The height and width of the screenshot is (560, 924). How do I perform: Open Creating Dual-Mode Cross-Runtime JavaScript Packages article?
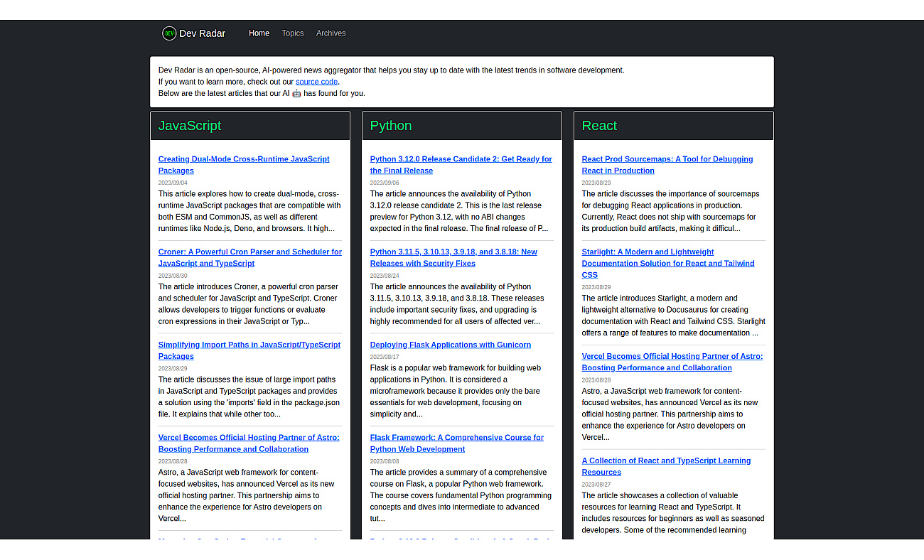(x=244, y=165)
